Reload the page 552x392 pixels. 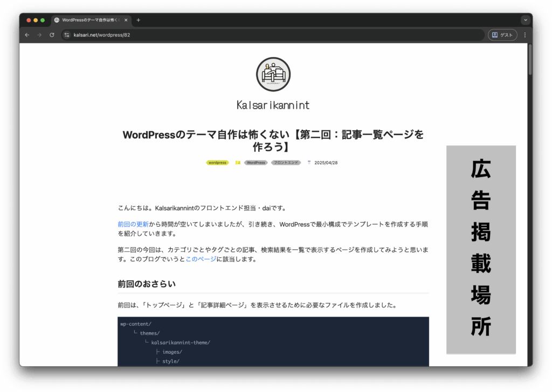pyautogui.click(x=52, y=35)
